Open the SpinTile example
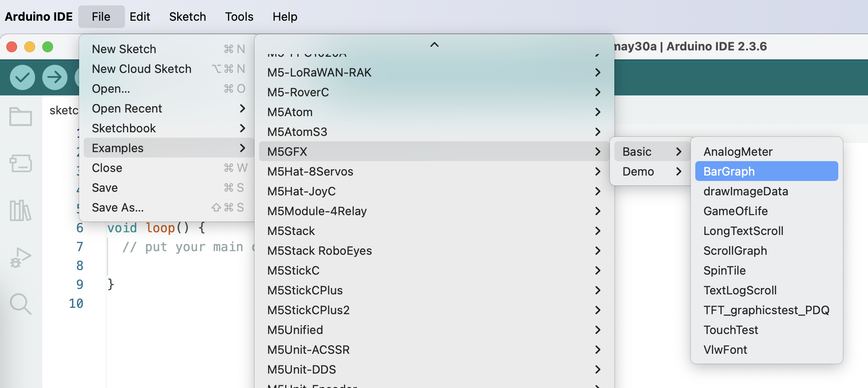The image size is (868, 388). [x=767, y=270]
